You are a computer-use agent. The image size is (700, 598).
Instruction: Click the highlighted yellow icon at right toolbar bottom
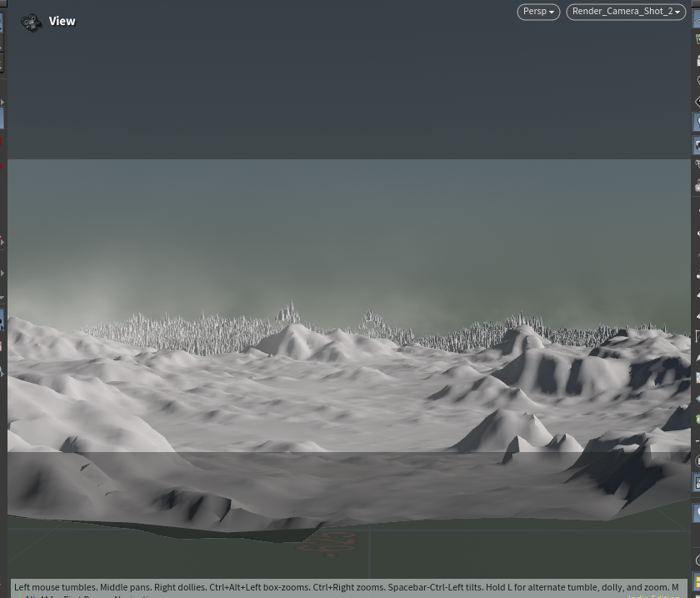coord(697,582)
